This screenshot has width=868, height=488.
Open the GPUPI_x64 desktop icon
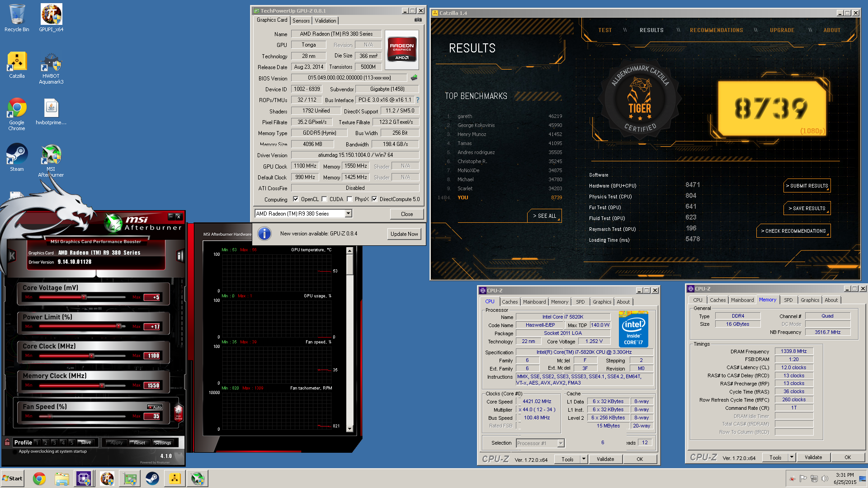pos(51,18)
